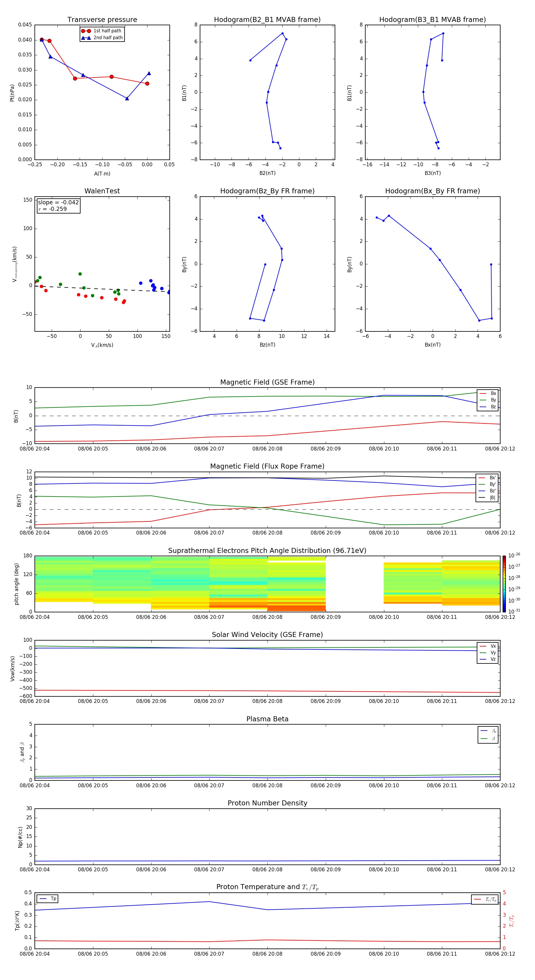Click the 'Np(#/cc)' axis label
Image resolution: width=535 pixels, height=980 pixels.
coord(20,837)
